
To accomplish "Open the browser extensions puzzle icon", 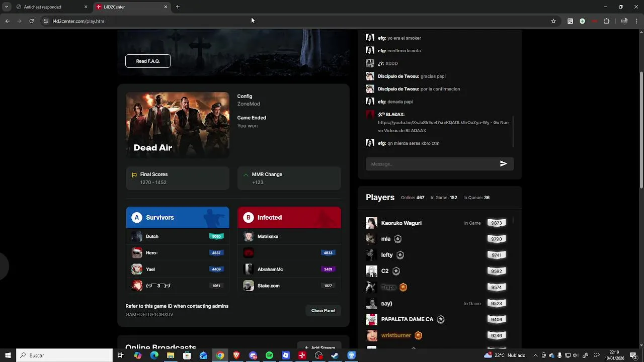I will tap(606, 21).
